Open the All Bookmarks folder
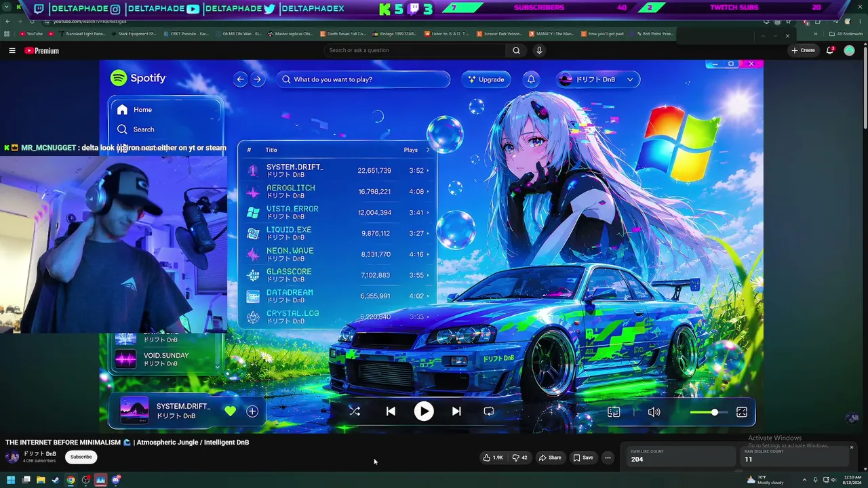 [846, 34]
